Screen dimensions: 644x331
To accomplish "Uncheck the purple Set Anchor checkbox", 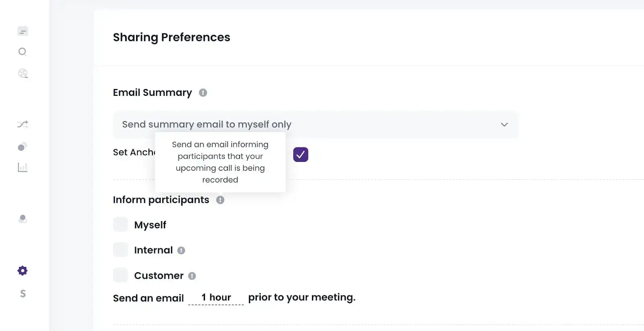I will click(x=300, y=154).
